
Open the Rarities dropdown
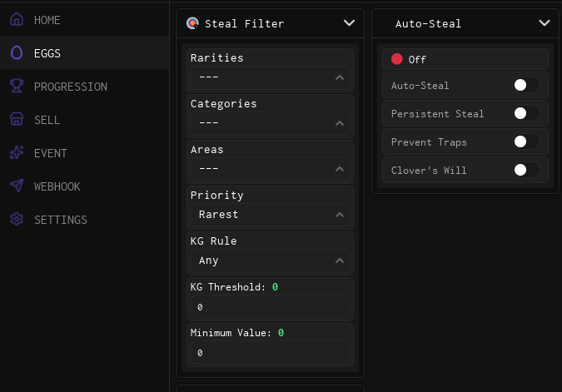pyautogui.click(x=270, y=77)
